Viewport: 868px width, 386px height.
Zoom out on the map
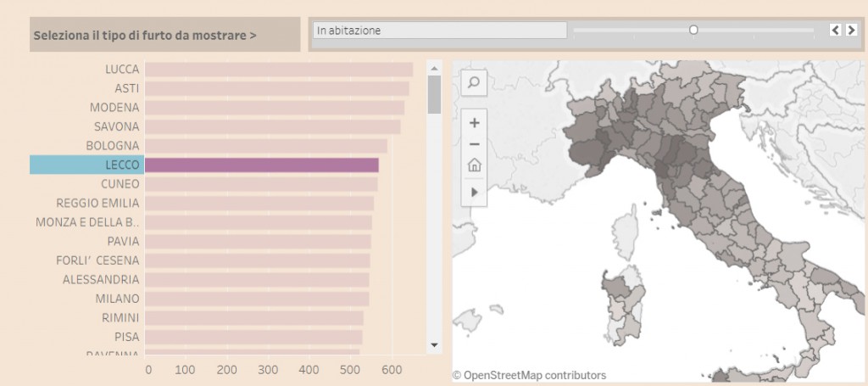pos(474,143)
